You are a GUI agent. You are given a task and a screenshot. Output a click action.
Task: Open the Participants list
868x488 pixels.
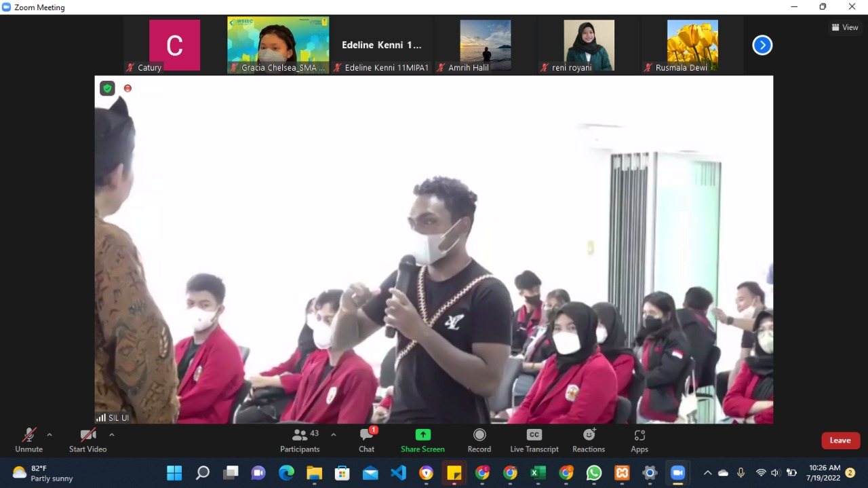click(300, 440)
